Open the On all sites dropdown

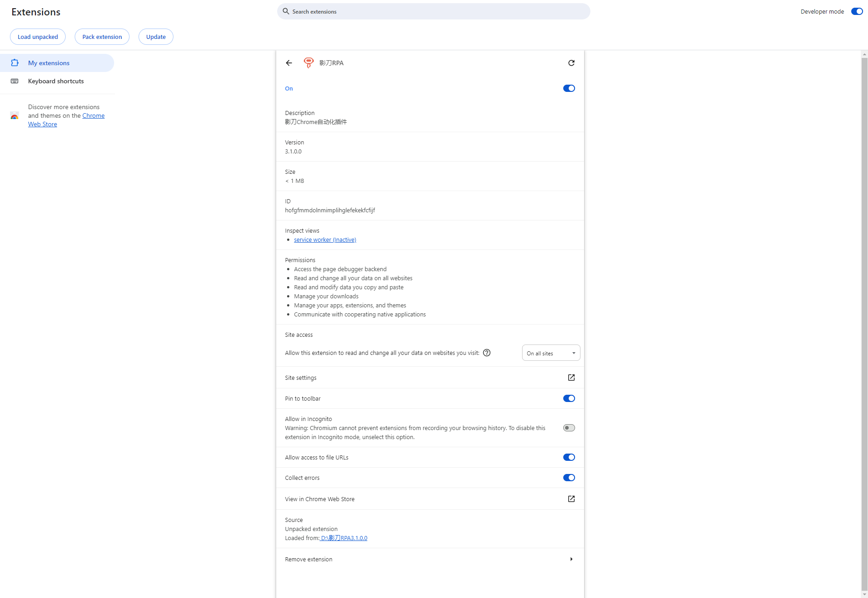click(551, 353)
